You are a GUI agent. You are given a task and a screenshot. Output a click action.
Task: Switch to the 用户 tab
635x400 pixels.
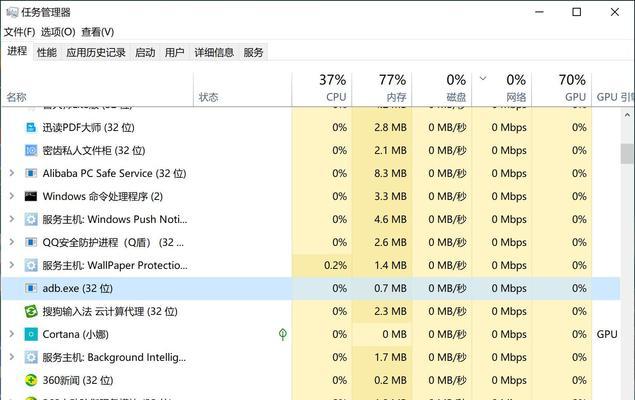pos(175,52)
